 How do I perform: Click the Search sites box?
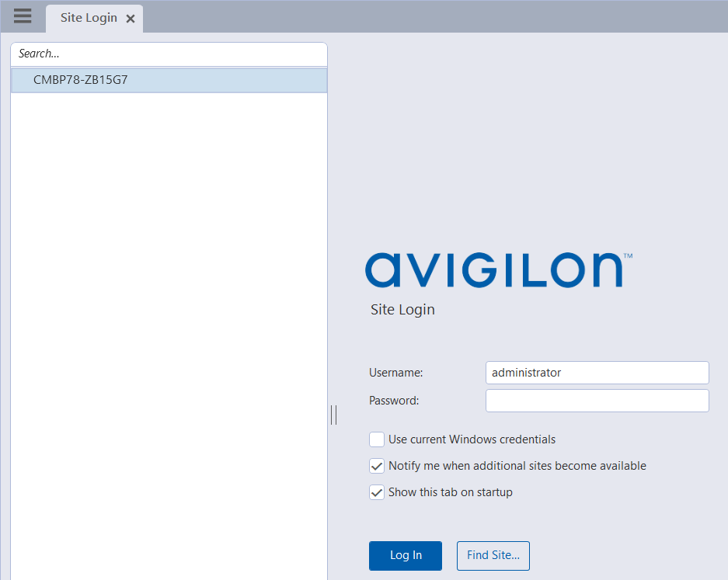[169, 54]
